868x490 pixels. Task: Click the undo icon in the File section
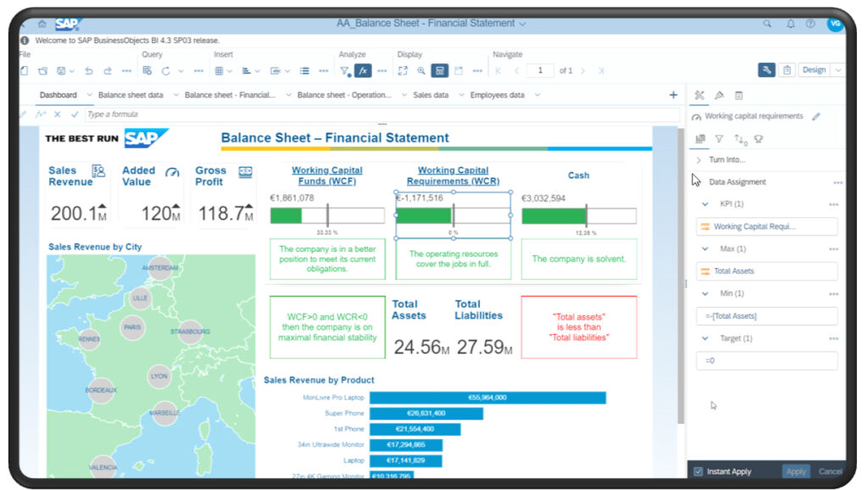coord(90,70)
